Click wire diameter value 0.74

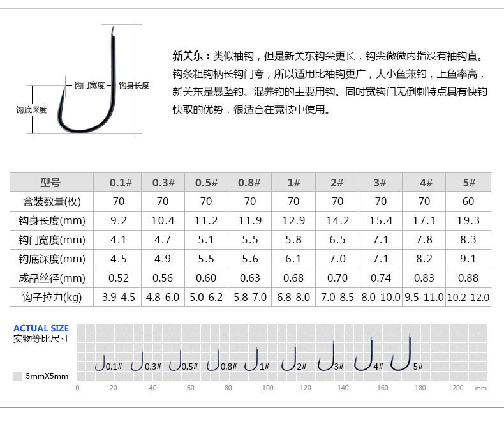point(381,278)
